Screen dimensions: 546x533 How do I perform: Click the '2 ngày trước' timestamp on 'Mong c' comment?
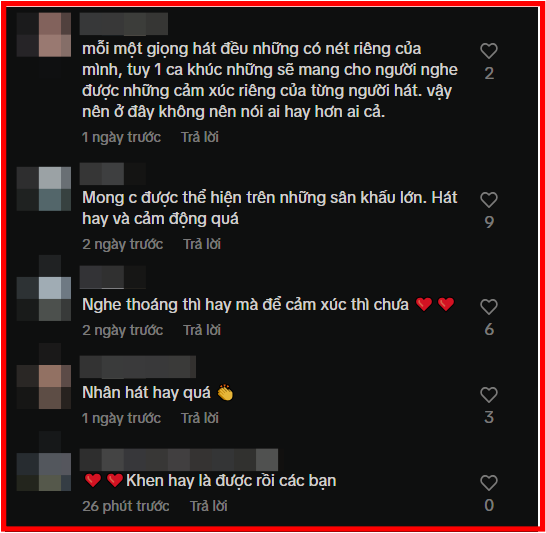click(123, 244)
